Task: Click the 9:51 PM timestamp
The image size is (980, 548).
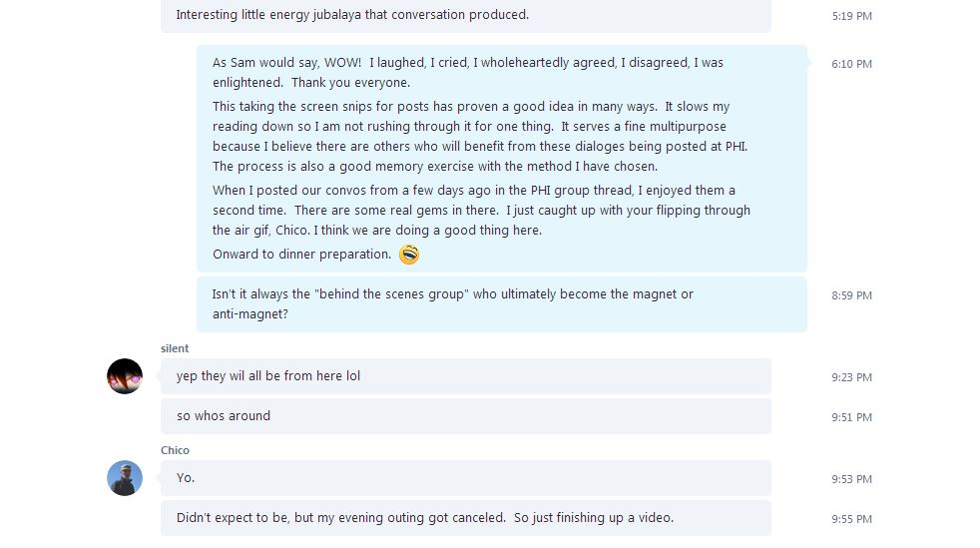Action: (851, 417)
